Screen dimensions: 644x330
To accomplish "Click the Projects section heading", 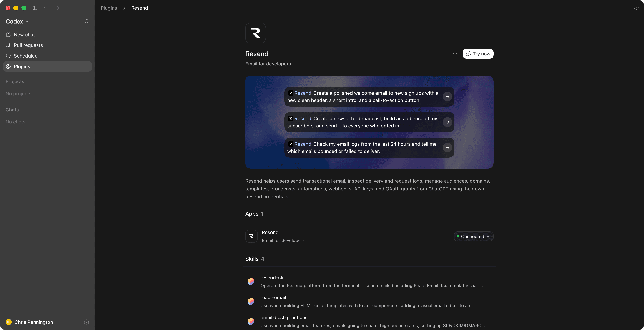I will pyautogui.click(x=15, y=82).
